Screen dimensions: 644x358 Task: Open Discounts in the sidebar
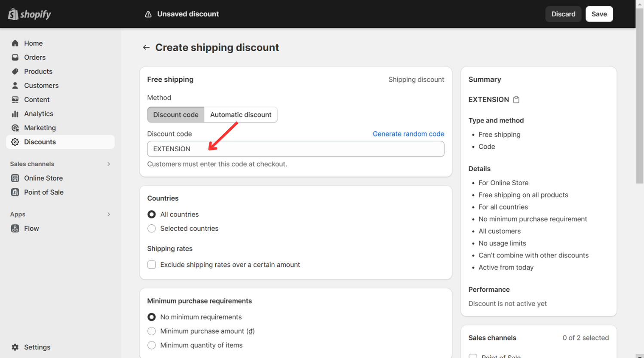pyautogui.click(x=60, y=142)
